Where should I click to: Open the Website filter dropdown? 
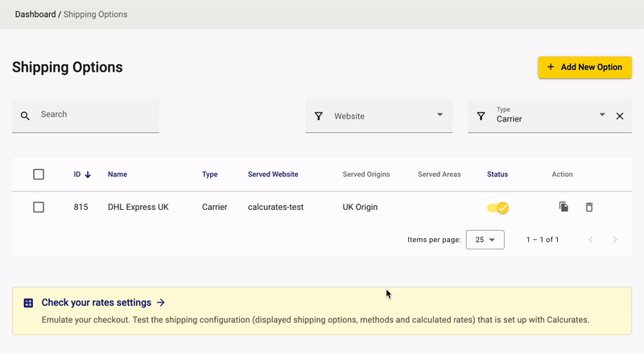378,116
